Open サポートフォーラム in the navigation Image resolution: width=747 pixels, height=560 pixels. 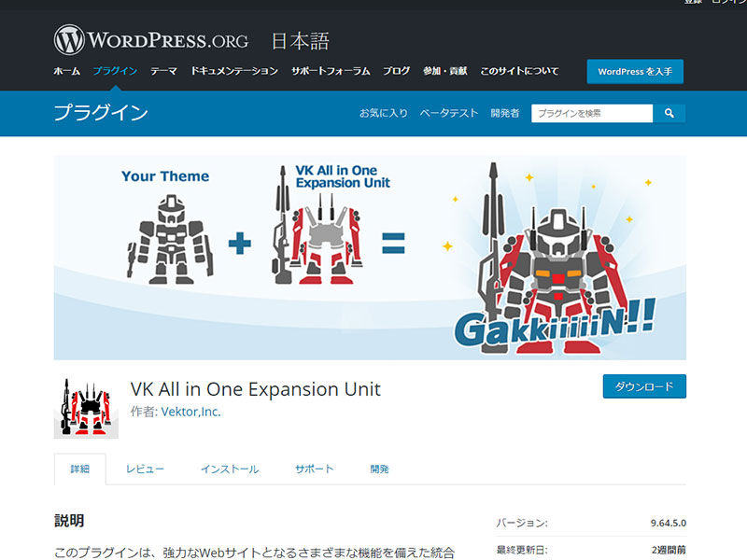[331, 71]
